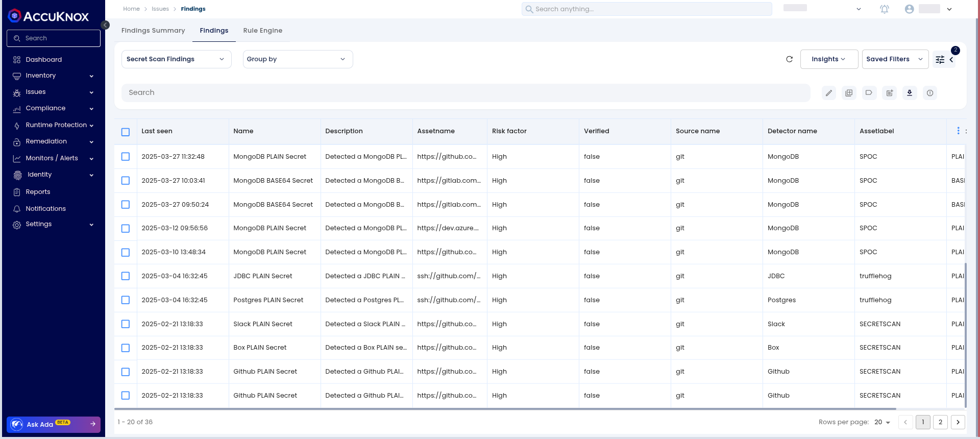Click the AccuKnox logo

tap(48, 16)
